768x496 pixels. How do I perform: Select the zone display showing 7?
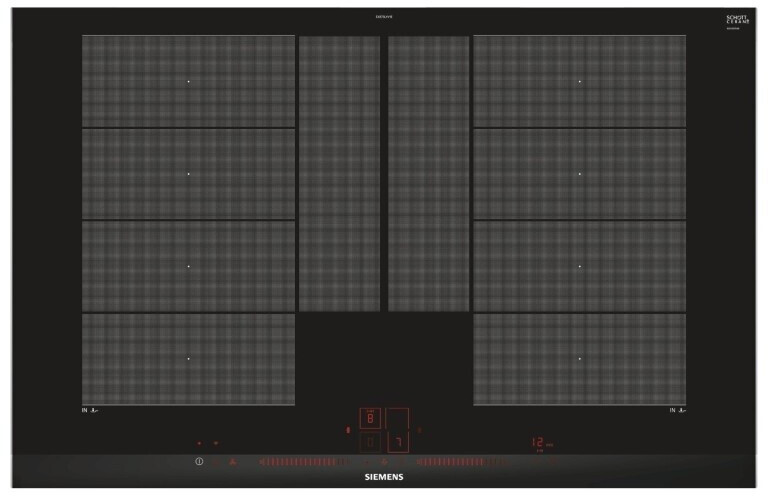[x=397, y=443]
